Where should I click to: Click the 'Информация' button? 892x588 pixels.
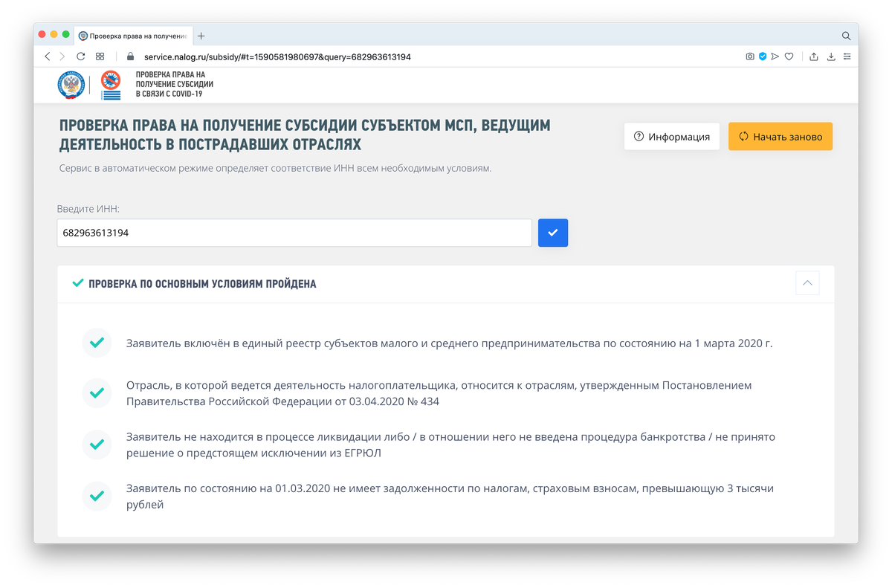pos(671,135)
